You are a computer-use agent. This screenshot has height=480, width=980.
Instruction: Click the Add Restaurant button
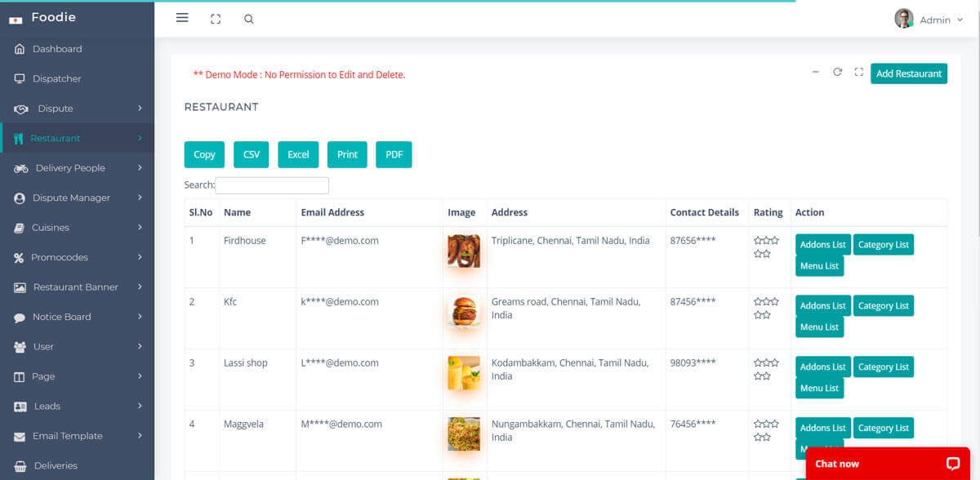[x=908, y=73]
